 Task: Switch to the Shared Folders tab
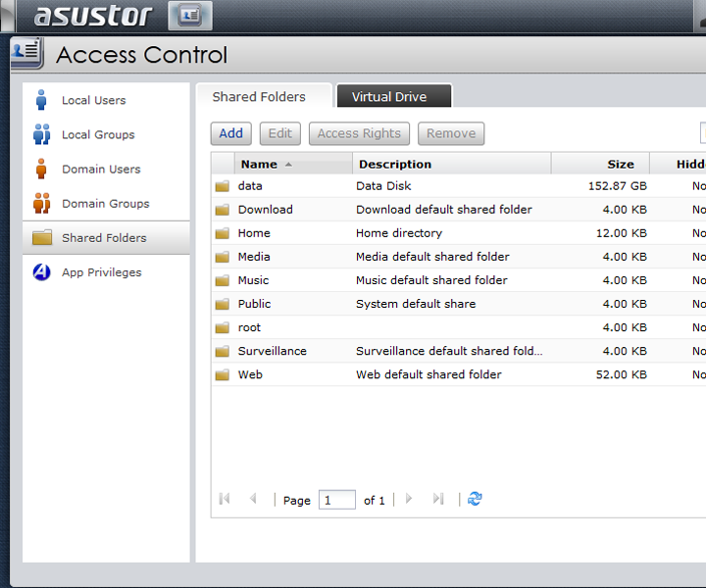pos(259,97)
